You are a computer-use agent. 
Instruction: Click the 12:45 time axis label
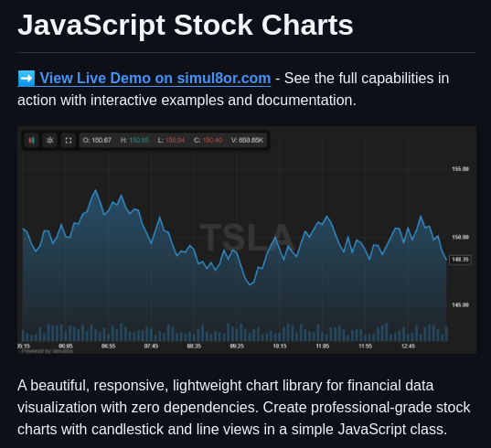coord(408,346)
